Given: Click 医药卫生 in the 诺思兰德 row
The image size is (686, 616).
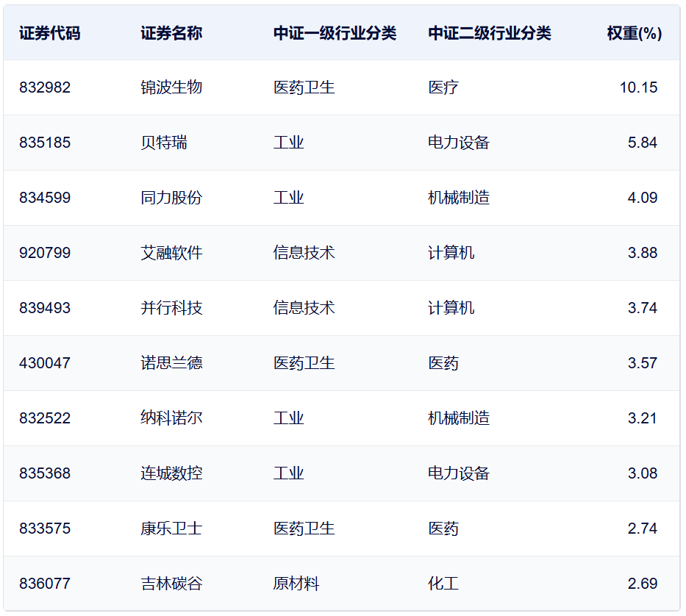Looking at the screenshot, I should pyautogui.click(x=304, y=363).
